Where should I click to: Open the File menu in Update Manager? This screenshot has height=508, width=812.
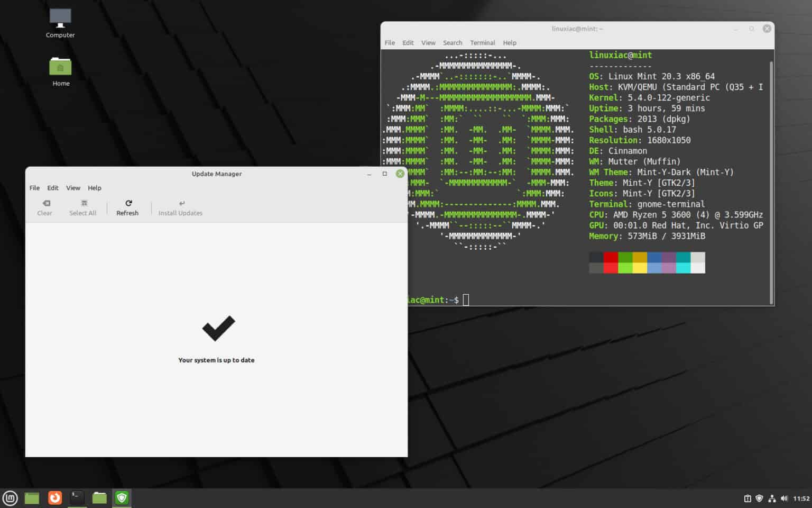tap(34, 187)
